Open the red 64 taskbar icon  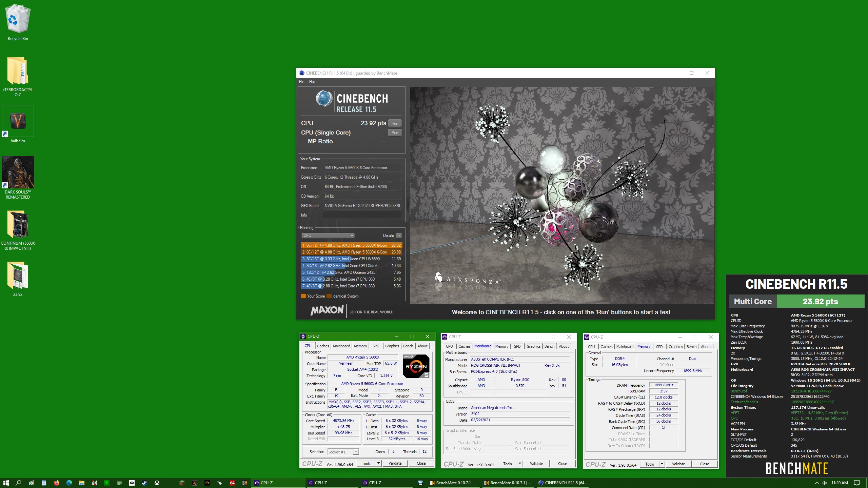pyautogui.click(x=232, y=483)
